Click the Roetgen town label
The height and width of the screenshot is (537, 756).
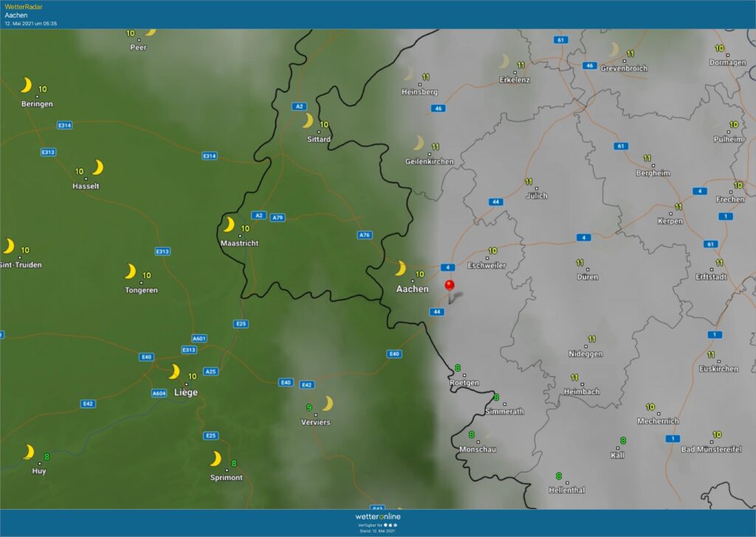464,383
